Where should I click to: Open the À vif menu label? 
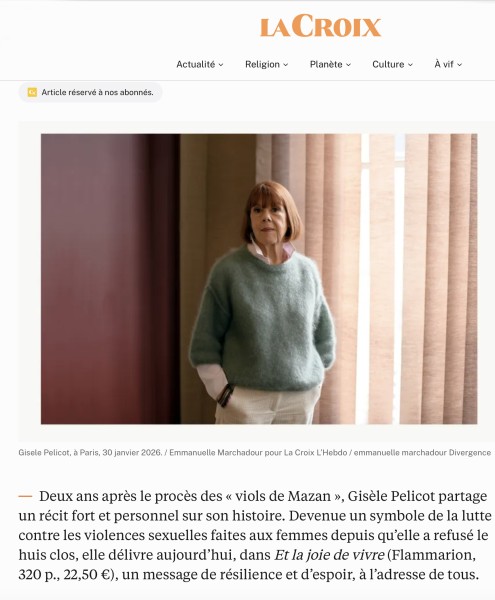pyautogui.click(x=444, y=64)
